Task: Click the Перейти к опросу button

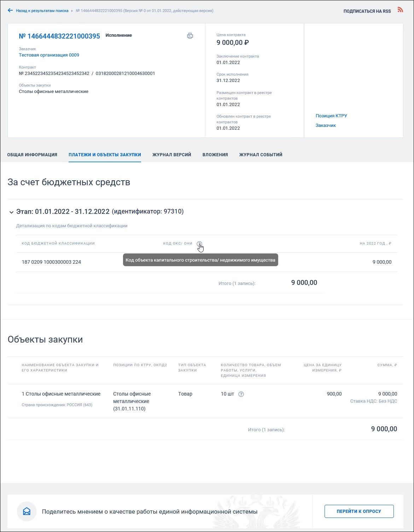Action: pos(359,511)
